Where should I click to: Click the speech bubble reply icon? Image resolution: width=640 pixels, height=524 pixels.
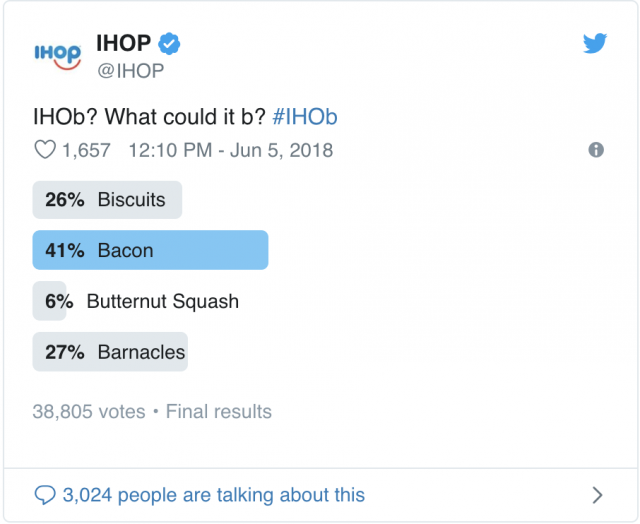(45, 495)
